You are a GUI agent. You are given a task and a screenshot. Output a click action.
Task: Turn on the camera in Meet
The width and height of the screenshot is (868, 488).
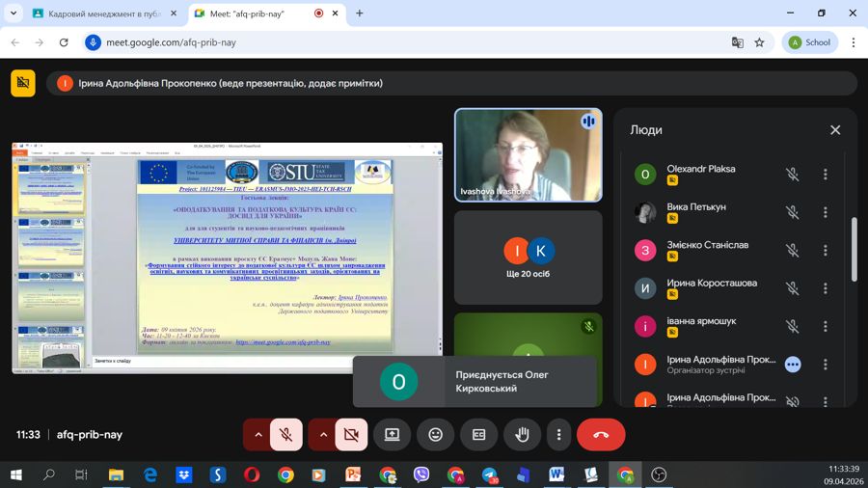[x=351, y=435]
